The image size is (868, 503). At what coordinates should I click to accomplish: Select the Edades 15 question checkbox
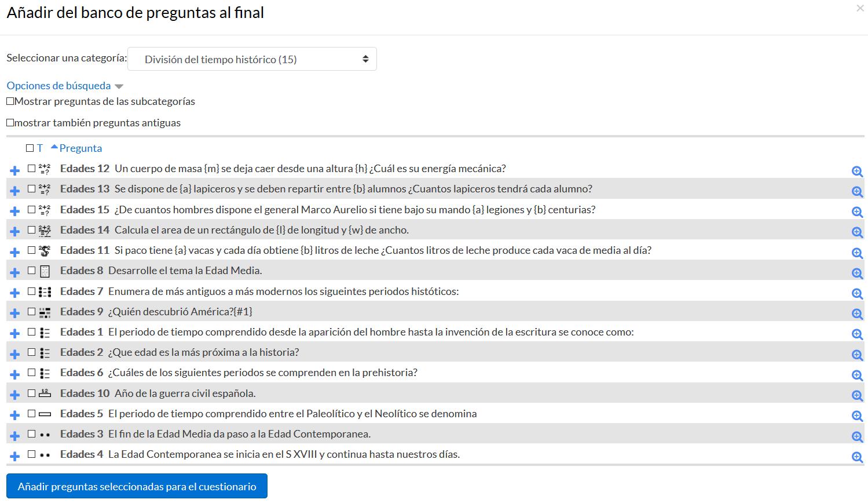31,209
